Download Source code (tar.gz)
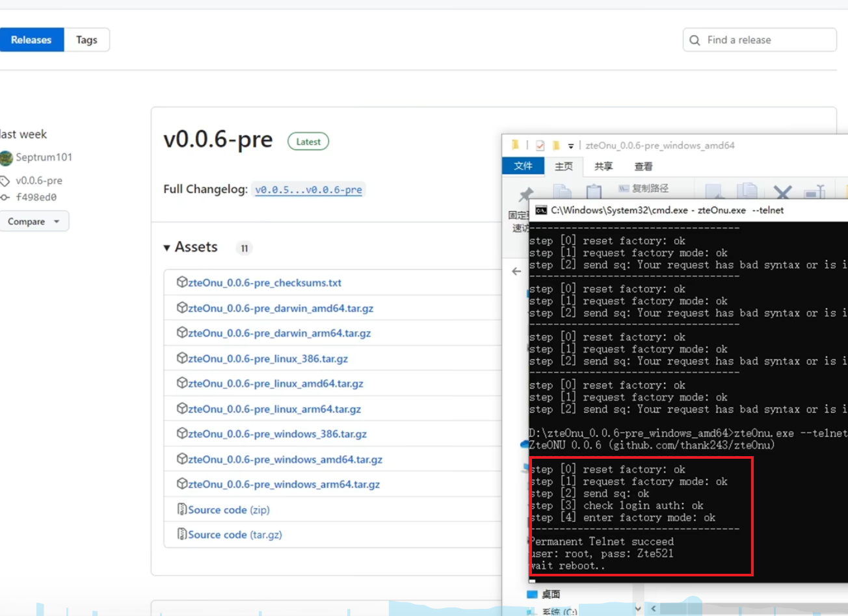 (x=235, y=535)
